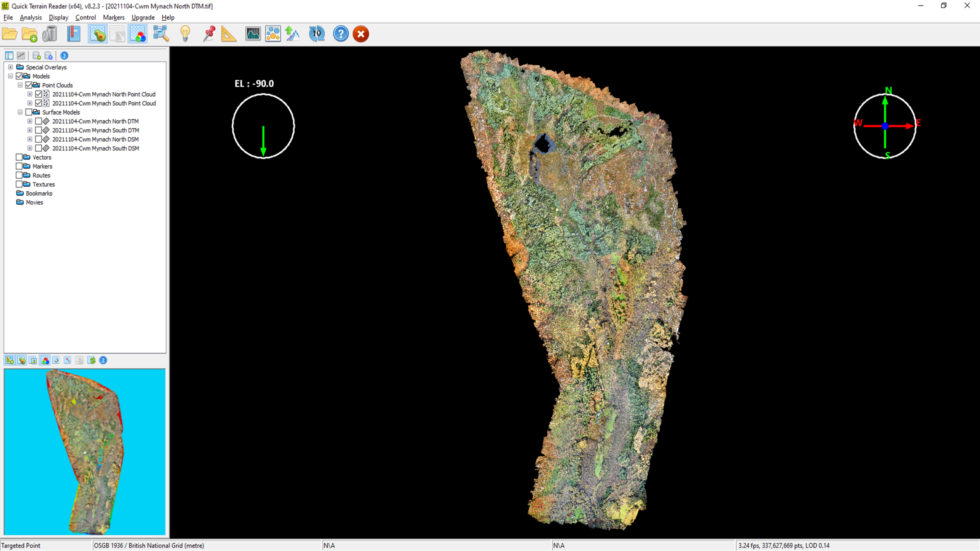This screenshot has height=551, width=980.
Task: Select the red pushpin marker tool
Action: (209, 34)
